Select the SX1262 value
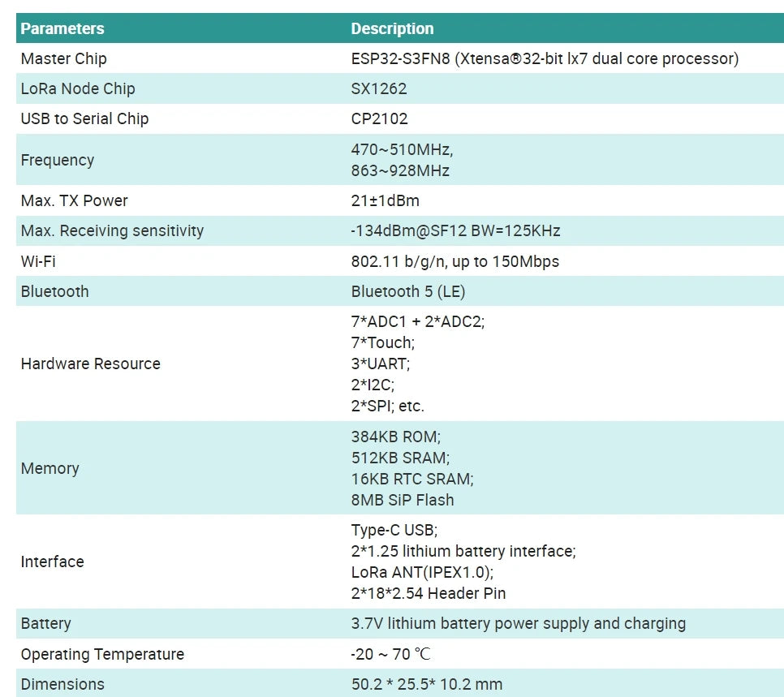Screen dimensions: 784x697 coord(378,88)
